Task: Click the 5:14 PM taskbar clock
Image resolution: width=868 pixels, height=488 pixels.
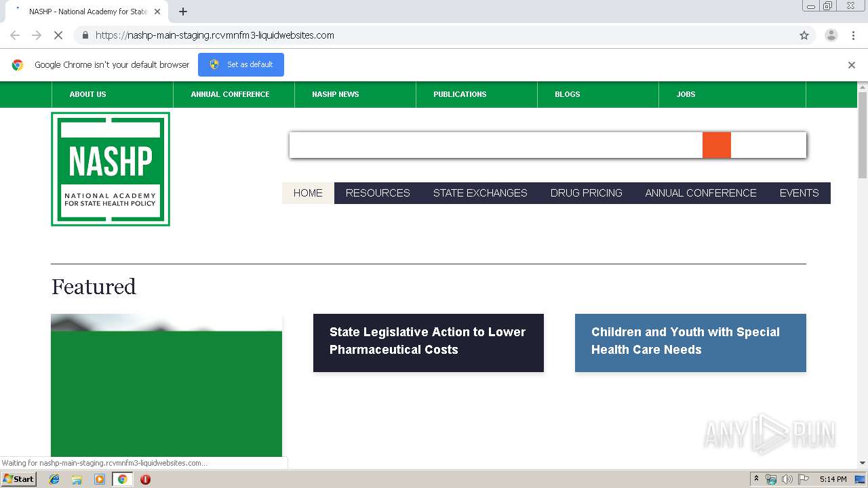Action: 833,479
